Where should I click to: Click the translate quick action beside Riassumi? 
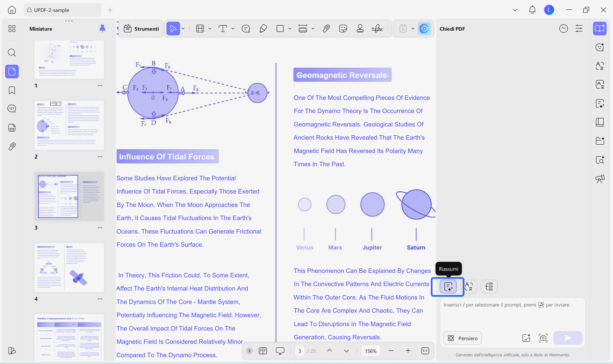pyautogui.click(x=469, y=287)
